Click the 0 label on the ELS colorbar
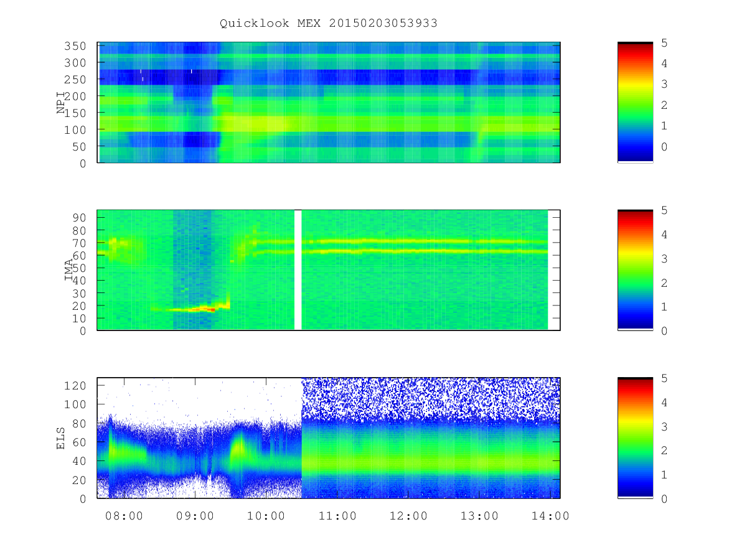Screen dimensions: 747x560 click(x=665, y=498)
